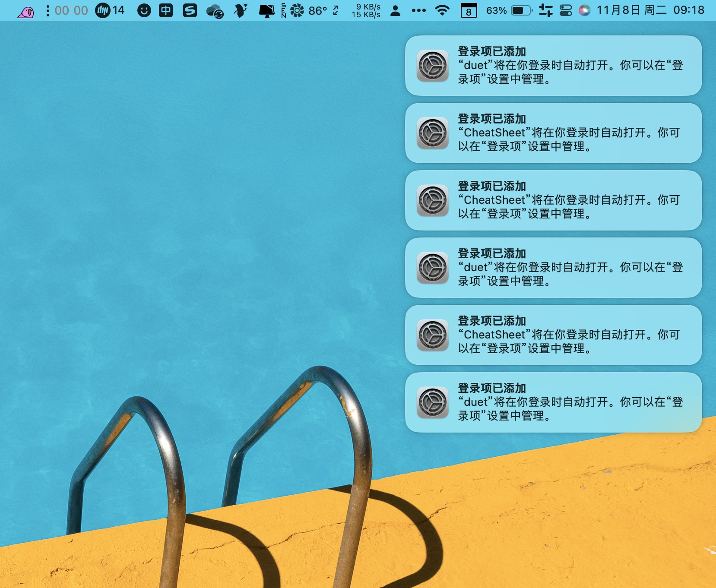Open the sliders adjustment menu icon
This screenshot has width=716, height=588.
545,10
